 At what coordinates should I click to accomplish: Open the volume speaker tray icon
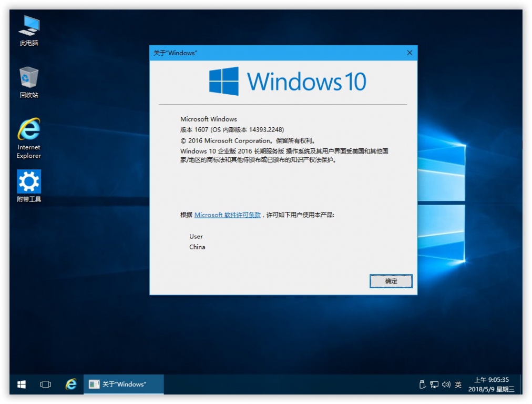click(446, 385)
